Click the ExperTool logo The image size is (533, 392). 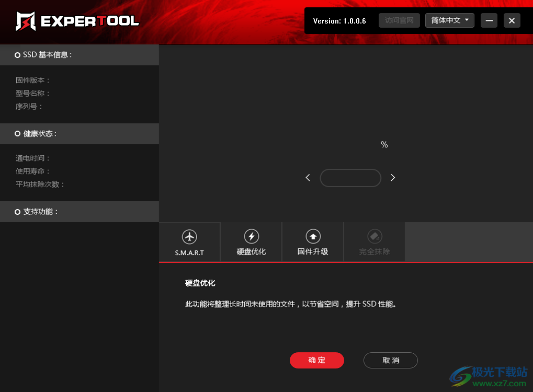tap(77, 21)
